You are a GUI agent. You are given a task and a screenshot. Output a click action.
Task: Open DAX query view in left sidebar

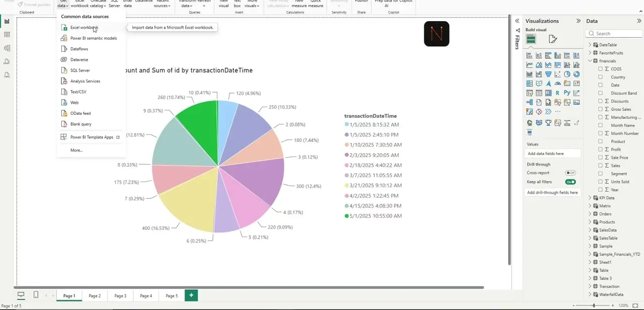pos(7,61)
